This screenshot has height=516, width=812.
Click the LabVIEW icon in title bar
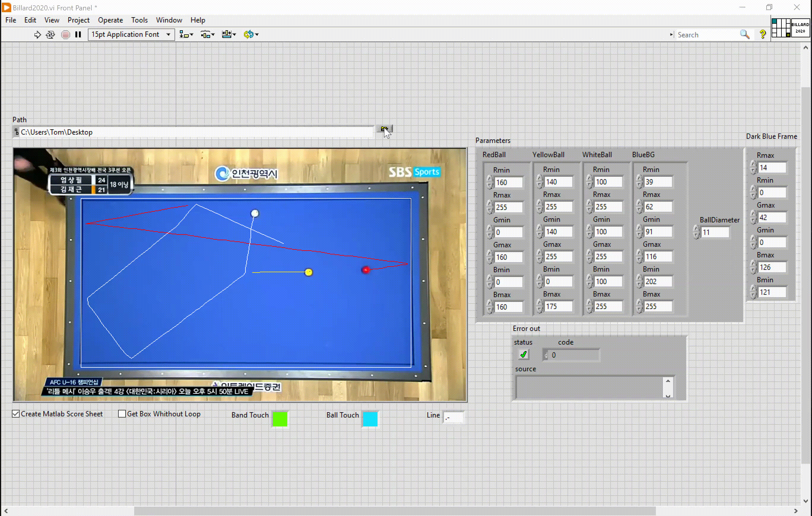(7, 7)
